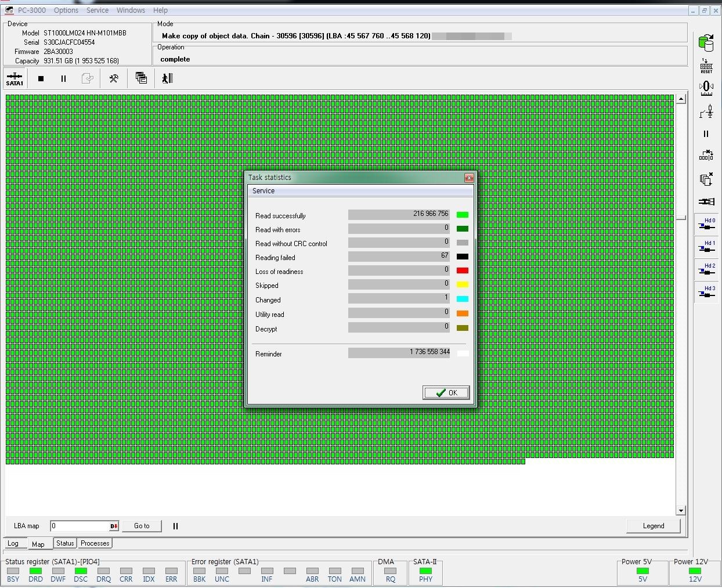Screen dimensions: 722x588
Task: Click the Reading failed black swatch
Action: point(463,257)
